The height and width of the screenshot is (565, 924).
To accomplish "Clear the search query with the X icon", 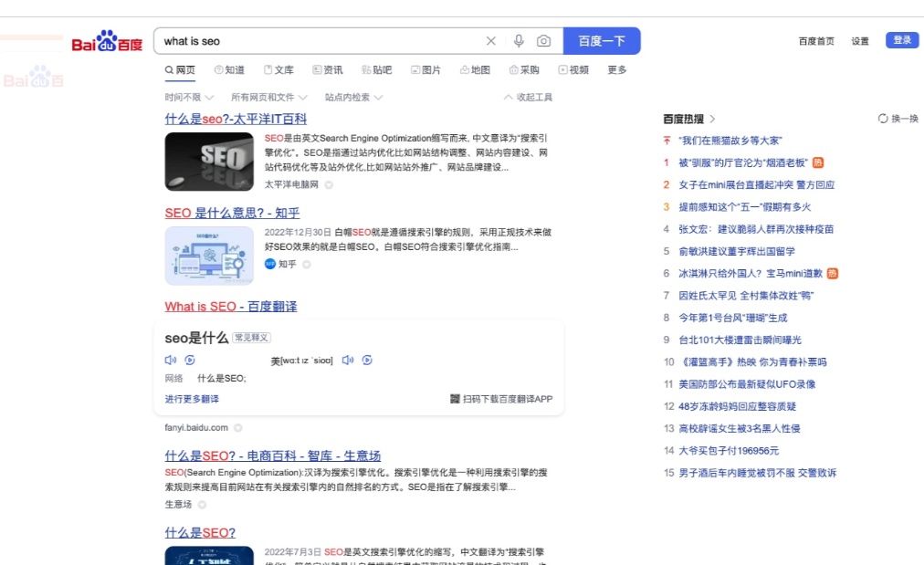I will click(490, 40).
